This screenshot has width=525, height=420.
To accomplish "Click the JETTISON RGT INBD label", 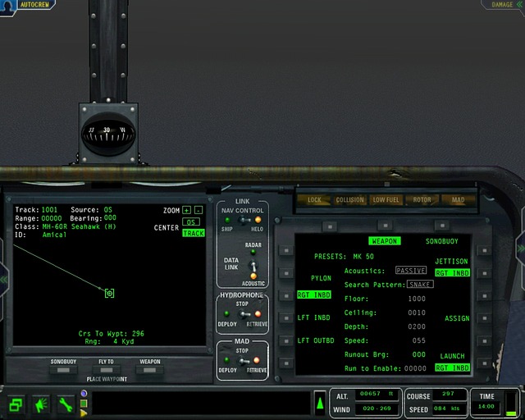I will pos(452,273).
